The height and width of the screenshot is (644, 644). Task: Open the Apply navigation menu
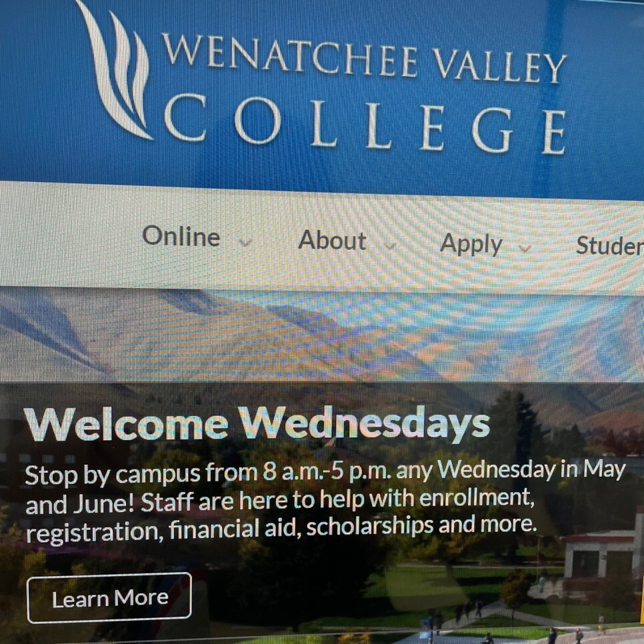471,245
